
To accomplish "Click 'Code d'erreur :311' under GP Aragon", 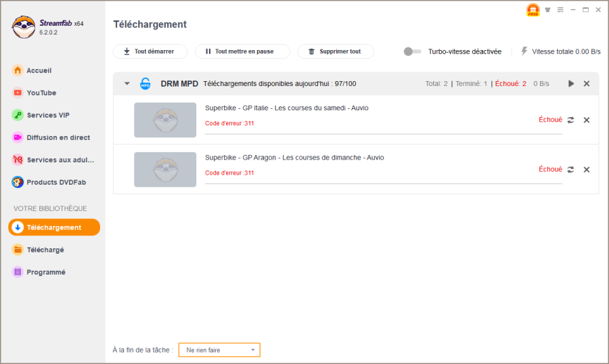I will 229,173.
